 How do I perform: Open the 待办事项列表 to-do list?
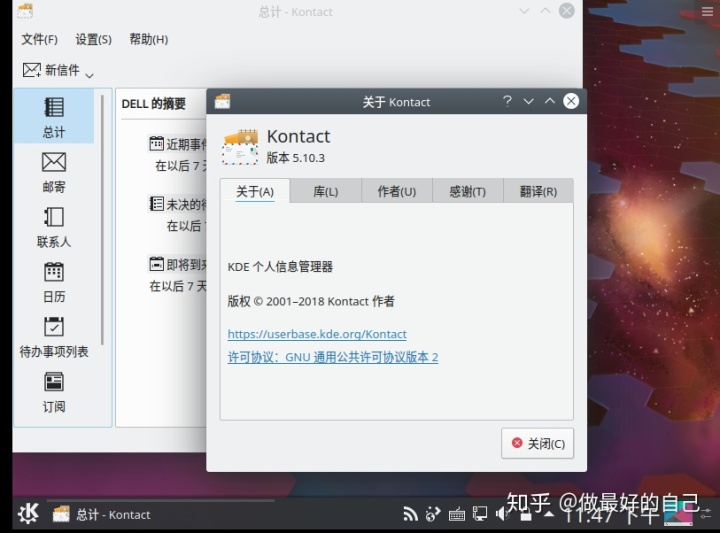(x=54, y=337)
